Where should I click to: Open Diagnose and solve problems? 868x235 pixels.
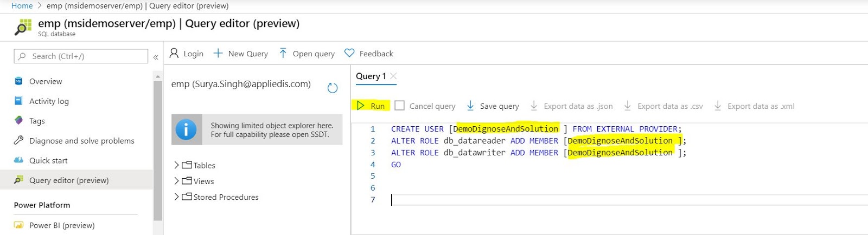82,141
